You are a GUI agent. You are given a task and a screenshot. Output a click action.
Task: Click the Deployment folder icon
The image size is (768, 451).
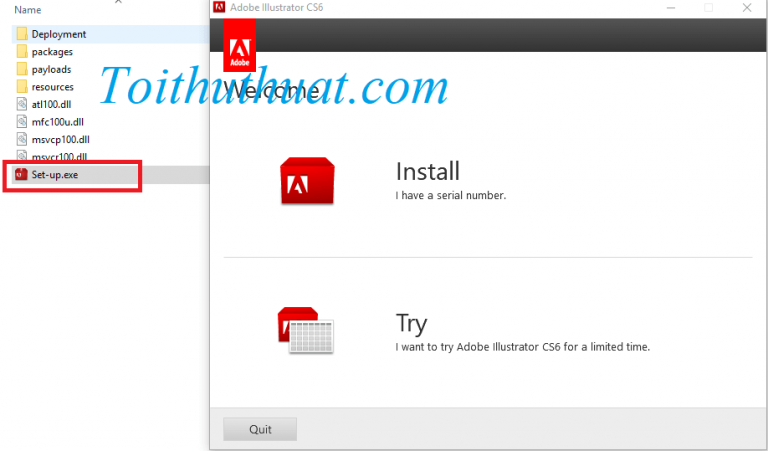(22, 34)
